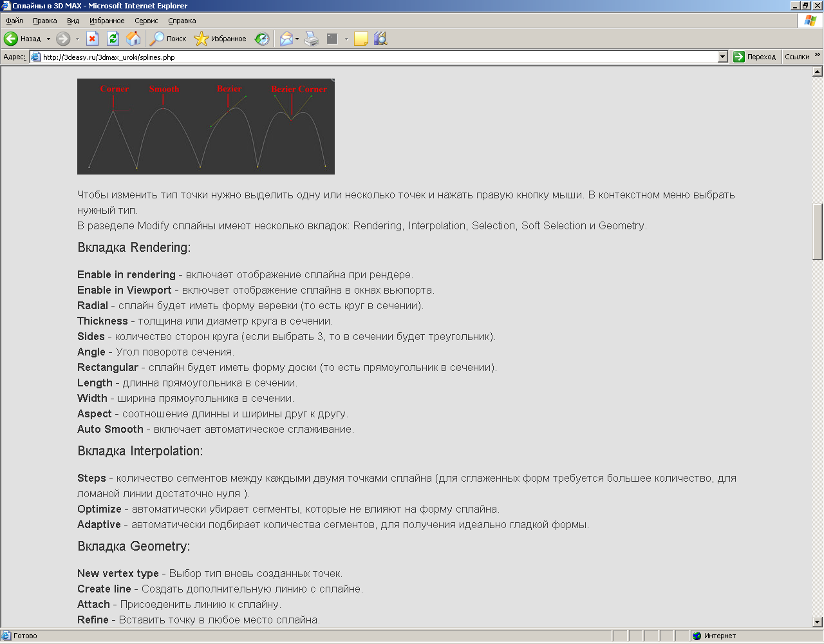Screen dimensions: 824x644
Task: Open the Mail dropdown arrow
Action: click(x=297, y=39)
